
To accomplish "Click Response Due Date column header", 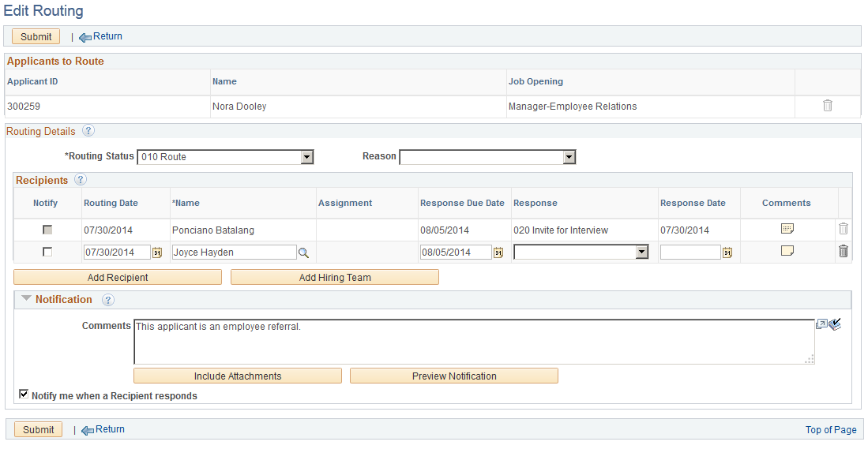I will tap(462, 203).
